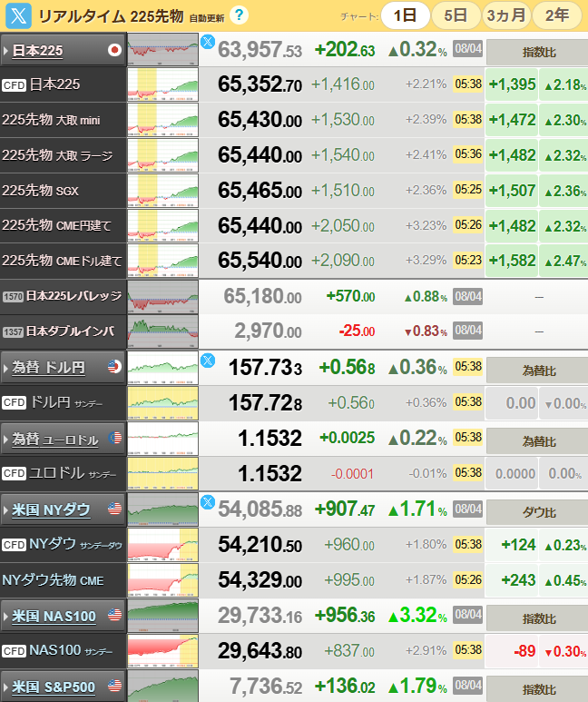Open mini chart for NAS100 サンデー
The image size is (588, 702).
pyautogui.click(x=163, y=650)
